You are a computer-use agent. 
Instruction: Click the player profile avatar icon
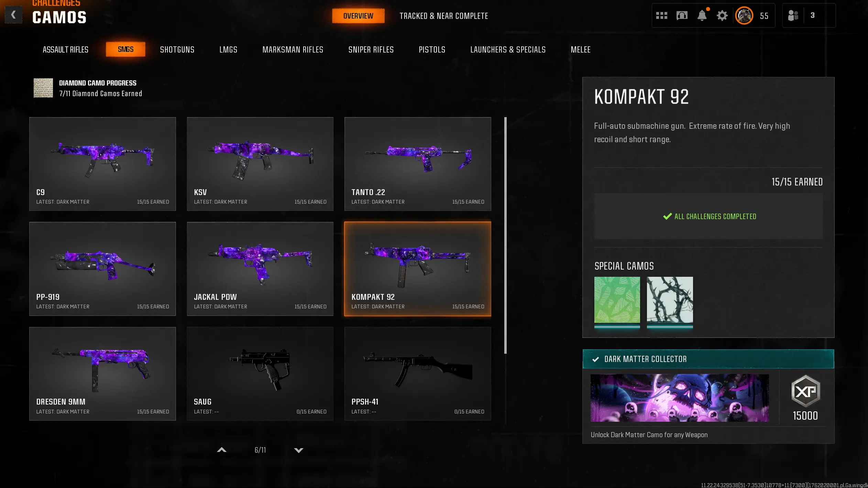[744, 15]
